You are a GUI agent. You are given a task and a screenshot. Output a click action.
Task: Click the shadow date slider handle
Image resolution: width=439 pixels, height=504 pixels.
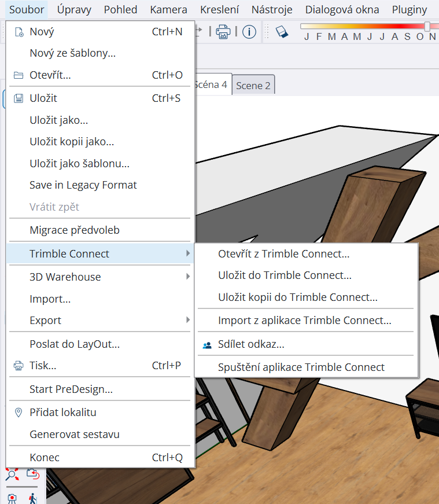[x=427, y=27]
